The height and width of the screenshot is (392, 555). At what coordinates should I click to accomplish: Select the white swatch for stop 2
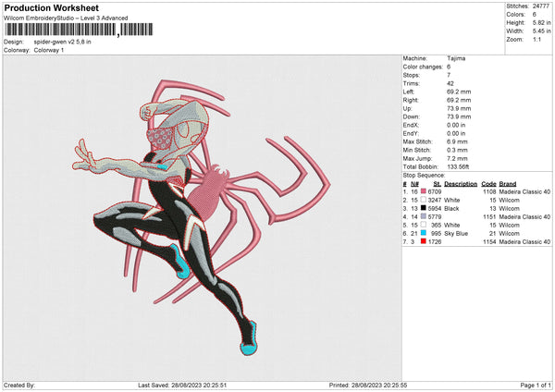[423, 200]
